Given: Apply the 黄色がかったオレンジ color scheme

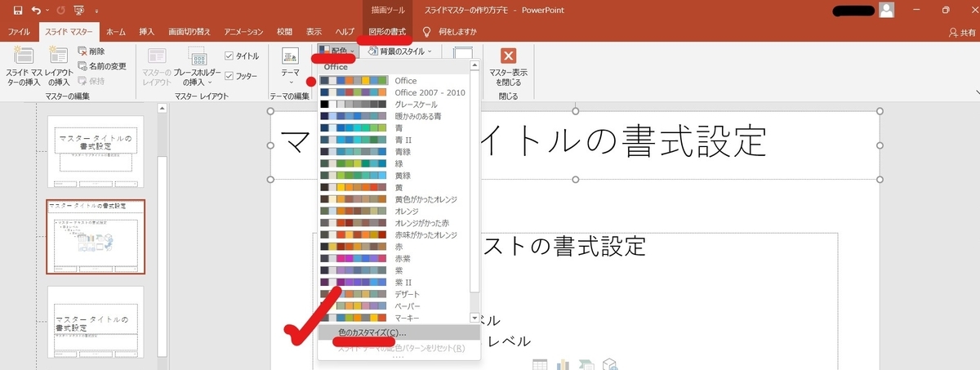Looking at the screenshot, I should coord(394,198).
